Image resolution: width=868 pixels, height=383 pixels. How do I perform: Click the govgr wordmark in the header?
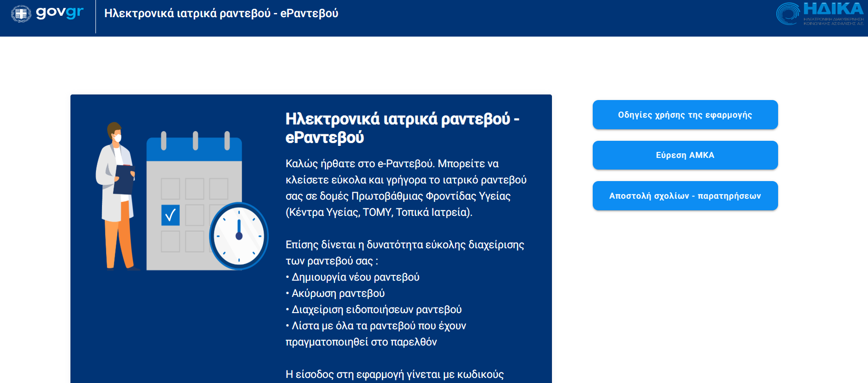(60, 13)
